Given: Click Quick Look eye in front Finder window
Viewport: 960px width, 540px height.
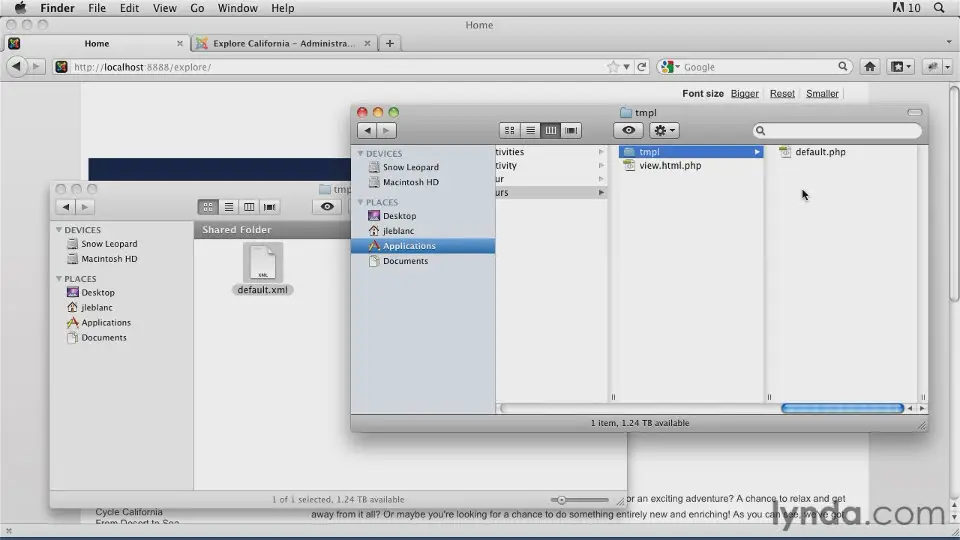Looking at the screenshot, I should pyautogui.click(x=628, y=130).
